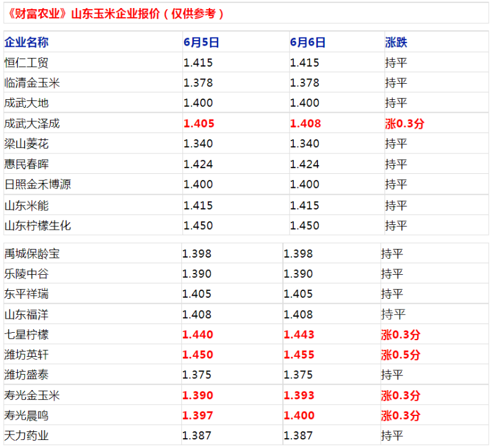Select the company name 惠民春晖

tap(26, 164)
